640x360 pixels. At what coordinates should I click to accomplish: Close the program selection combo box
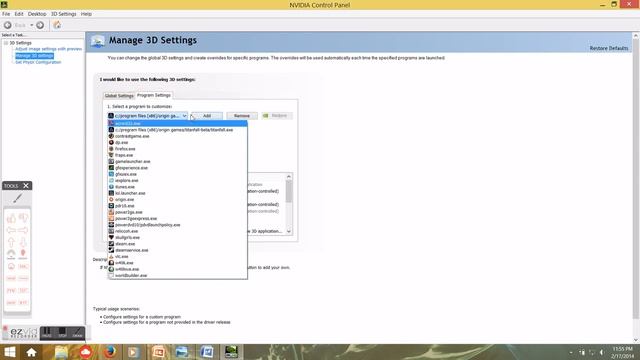(x=184, y=116)
